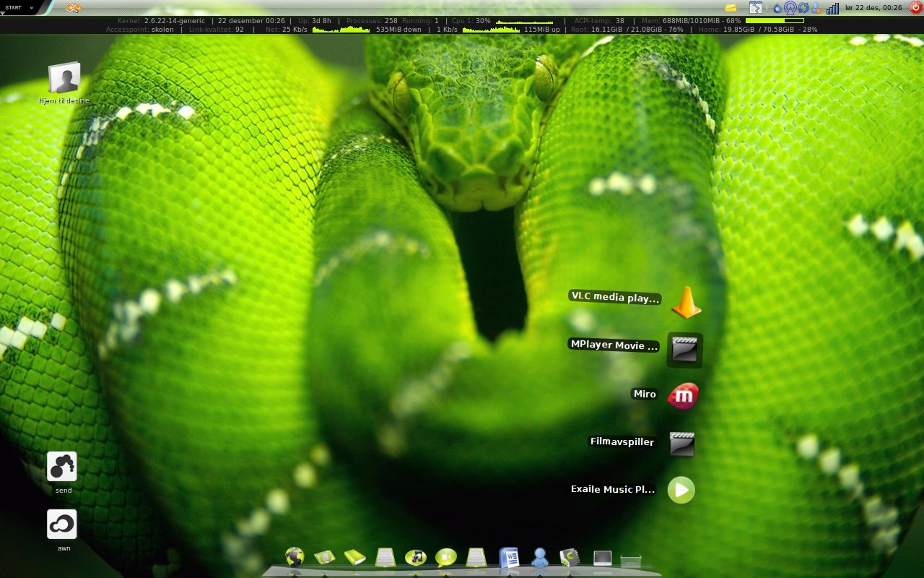Click the Processes 258 status entry
The height and width of the screenshot is (578, 924).
[372, 21]
